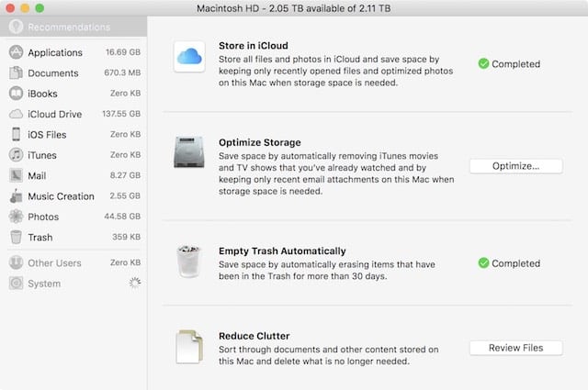Click the Applications icon in sidebar
Screen dimensions: 588x390
click(17, 52)
